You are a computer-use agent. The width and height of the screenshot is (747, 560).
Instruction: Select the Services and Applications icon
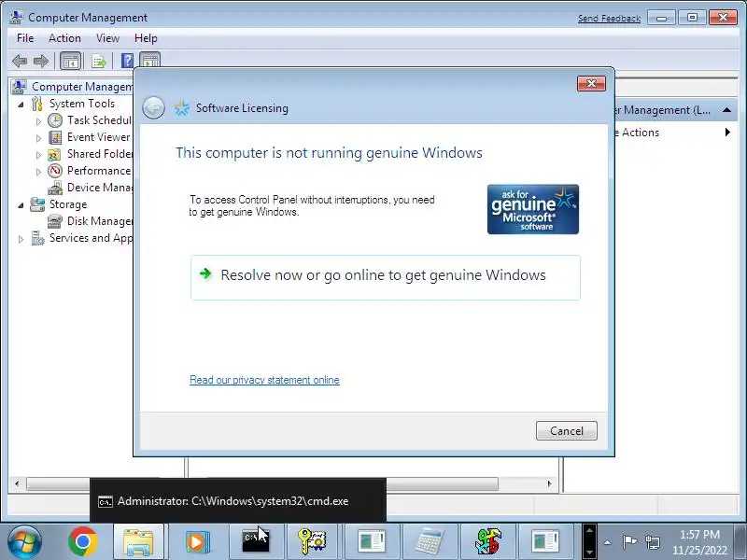pos(37,238)
